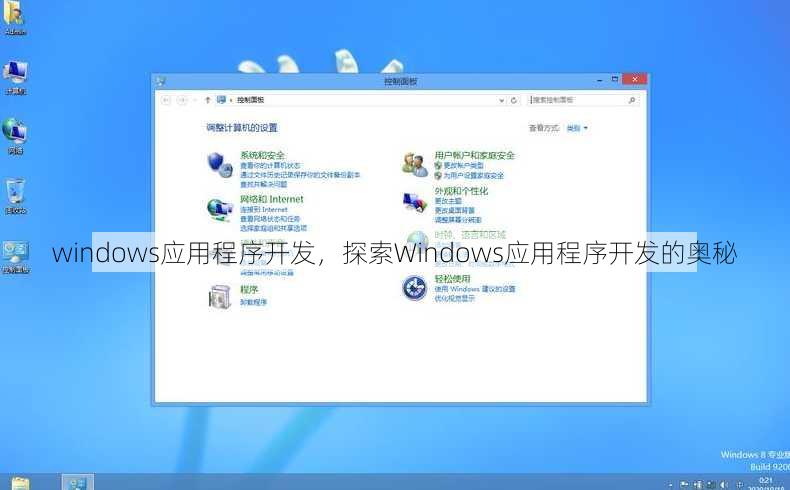
Task: Click the Control Panel (控制面板) breadcrumb
Action: point(250,100)
